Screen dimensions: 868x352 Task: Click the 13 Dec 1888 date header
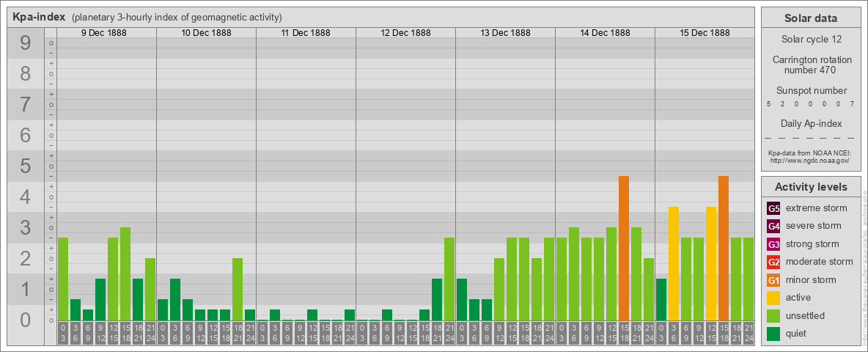505,33
